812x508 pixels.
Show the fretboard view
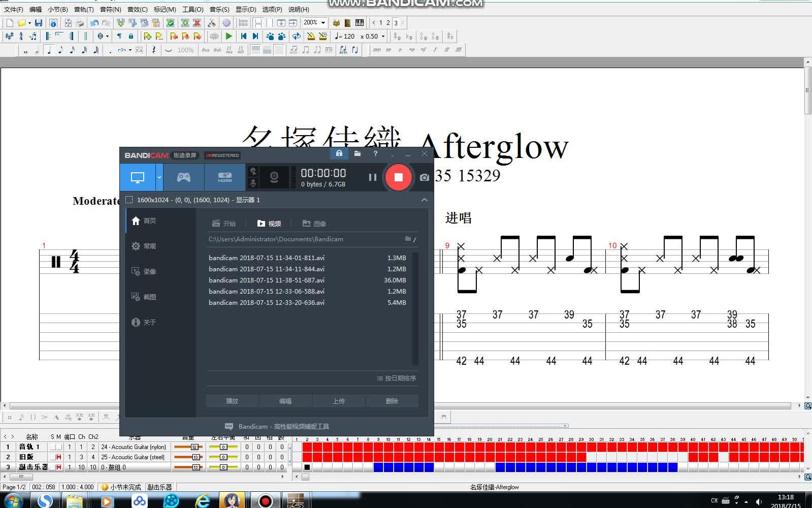tap(347, 23)
